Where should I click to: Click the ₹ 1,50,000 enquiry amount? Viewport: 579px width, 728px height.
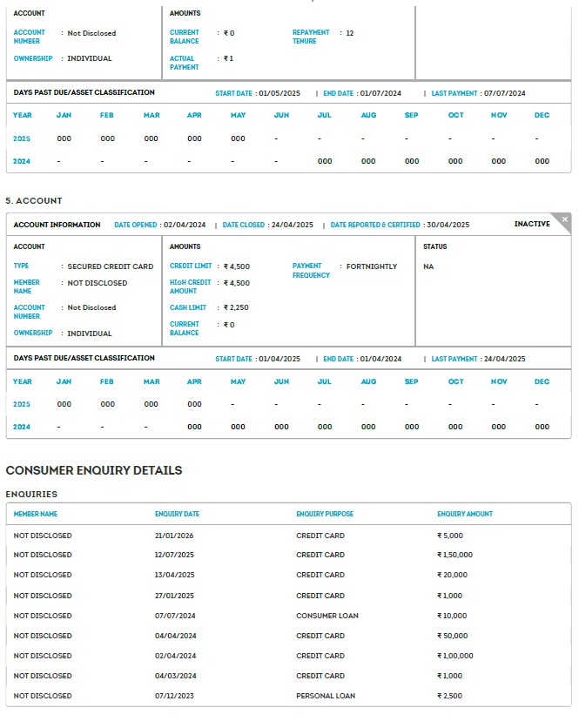454,555
